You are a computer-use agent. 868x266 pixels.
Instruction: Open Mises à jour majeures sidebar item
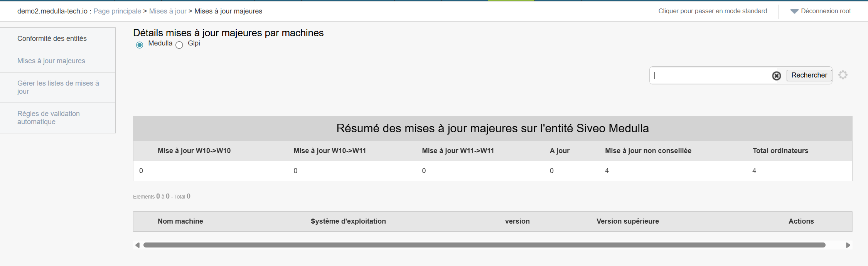[51, 61]
